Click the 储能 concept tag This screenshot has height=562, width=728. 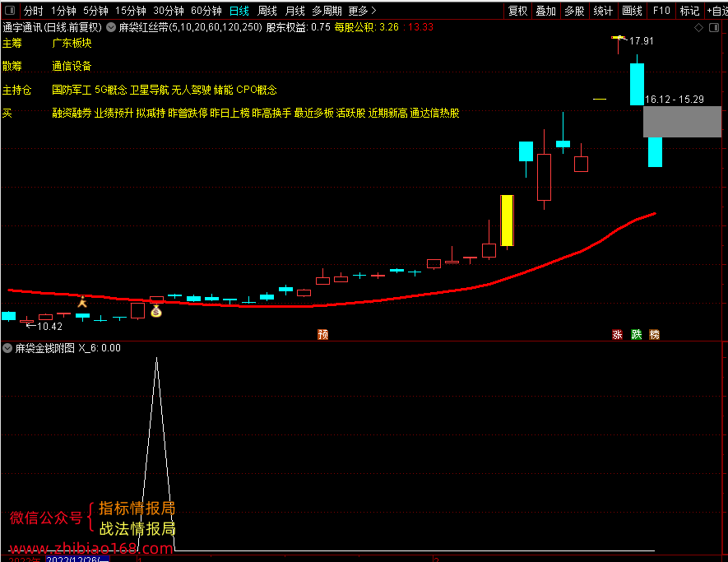pyautogui.click(x=223, y=90)
